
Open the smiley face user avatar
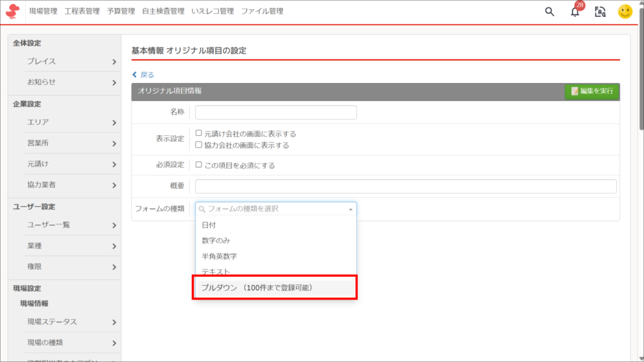click(x=625, y=11)
